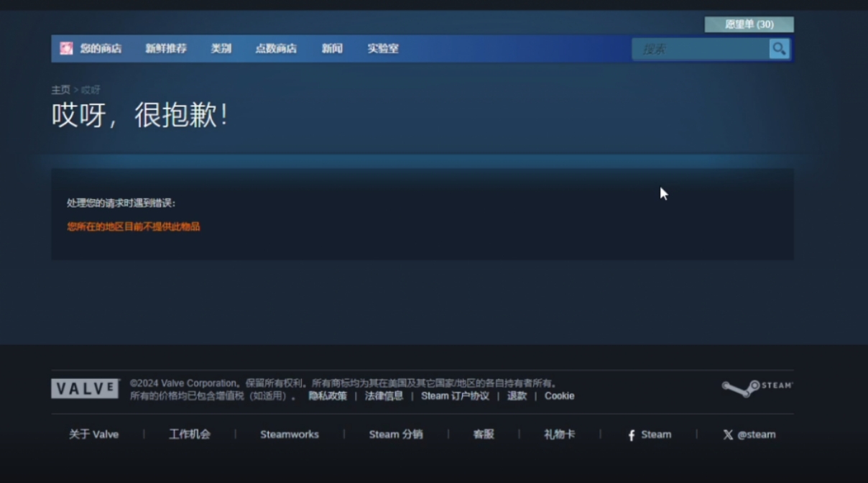The image size is (868, 483).
Task: Click the 关于 Valve link
Action: coord(95,434)
